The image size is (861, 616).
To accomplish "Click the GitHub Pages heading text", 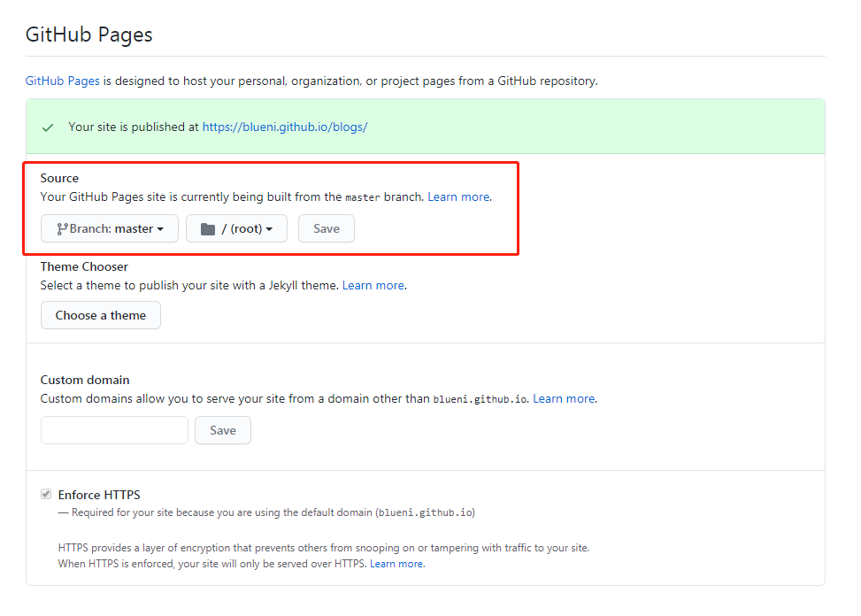I will (x=89, y=35).
